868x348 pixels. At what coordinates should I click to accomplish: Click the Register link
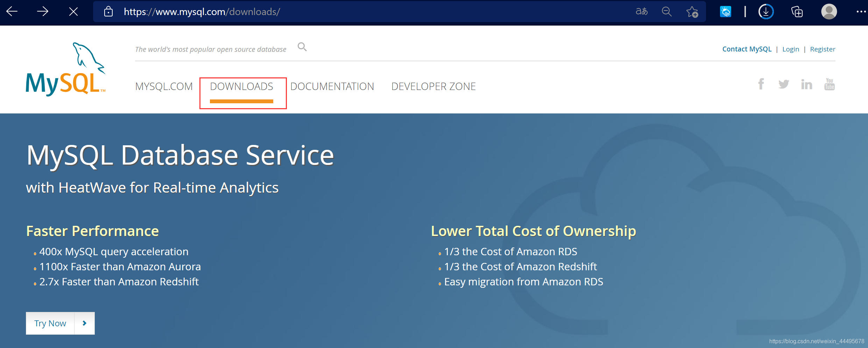point(823,49)
